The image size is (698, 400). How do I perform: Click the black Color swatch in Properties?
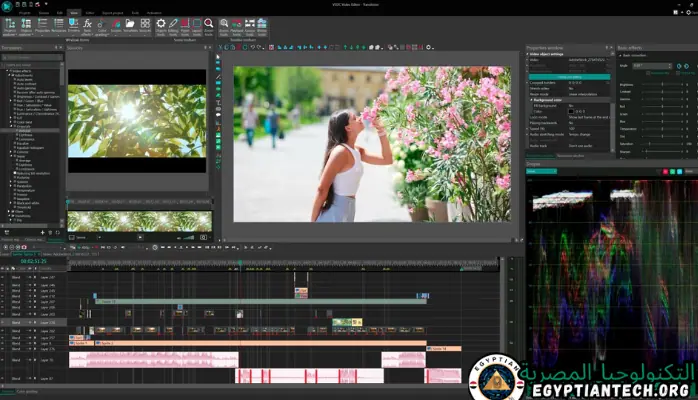[571, 112]
